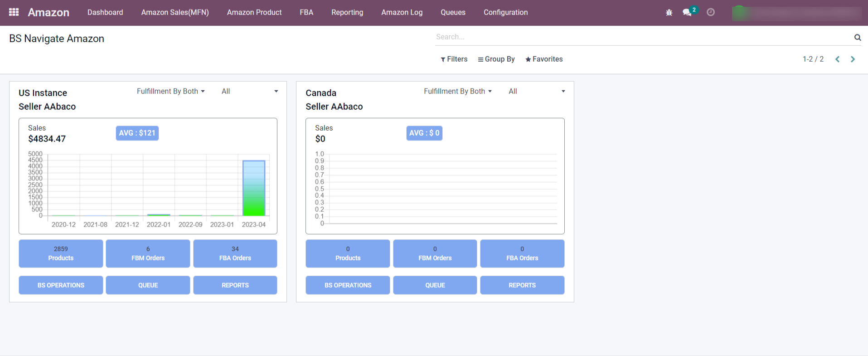Expand the Filters dropdown
This screenshot has width=868, height=356.
tap(454, 59)
